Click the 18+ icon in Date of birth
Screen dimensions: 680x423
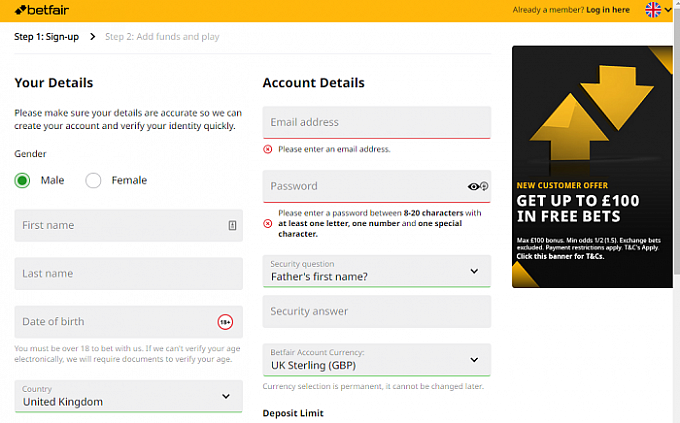click(225, 322)
